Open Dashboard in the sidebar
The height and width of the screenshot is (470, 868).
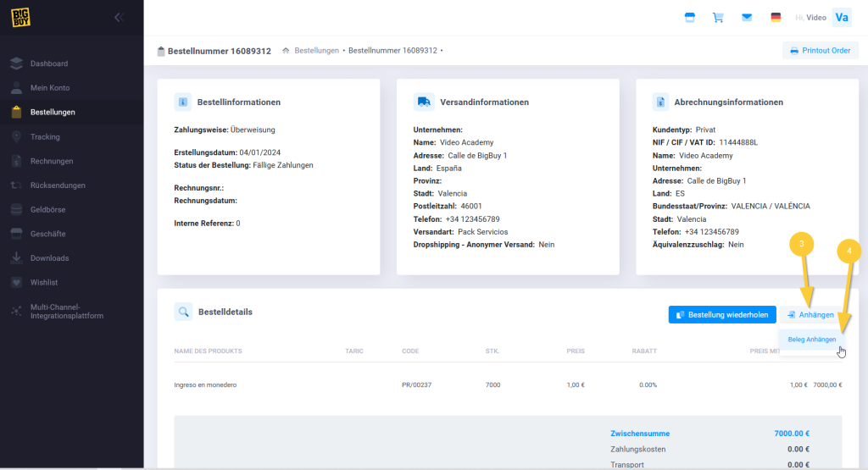(x=48, y=64)
